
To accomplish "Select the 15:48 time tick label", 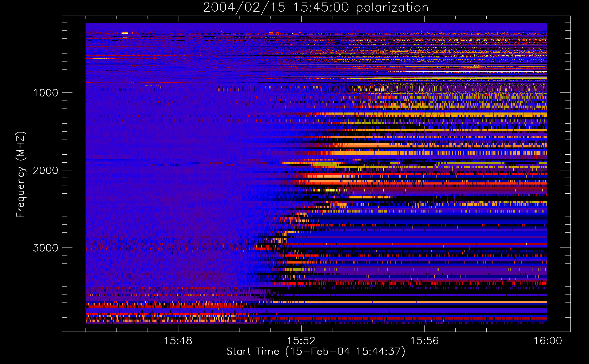I will pos(178,341).
